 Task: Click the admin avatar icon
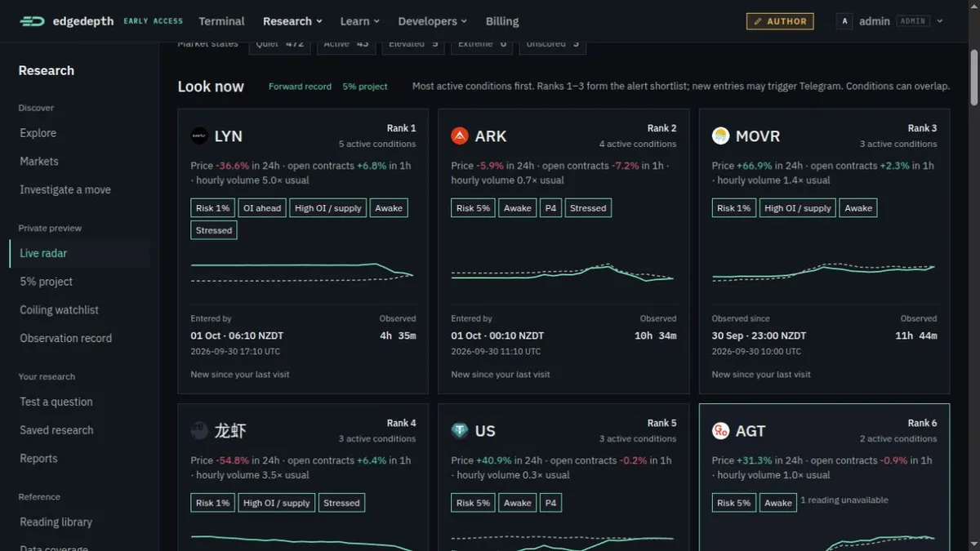pos(844,21)
